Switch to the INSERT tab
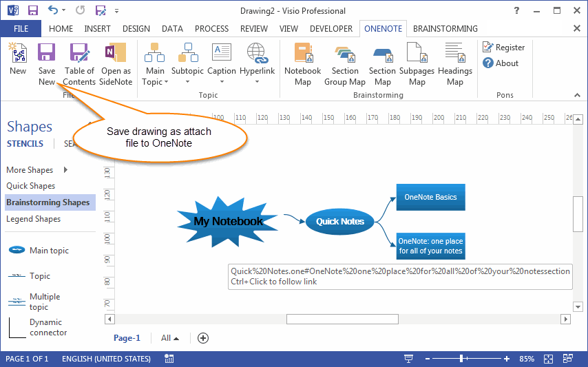The image size is (588, 367). pyautogui.click(x=98, y=29)
